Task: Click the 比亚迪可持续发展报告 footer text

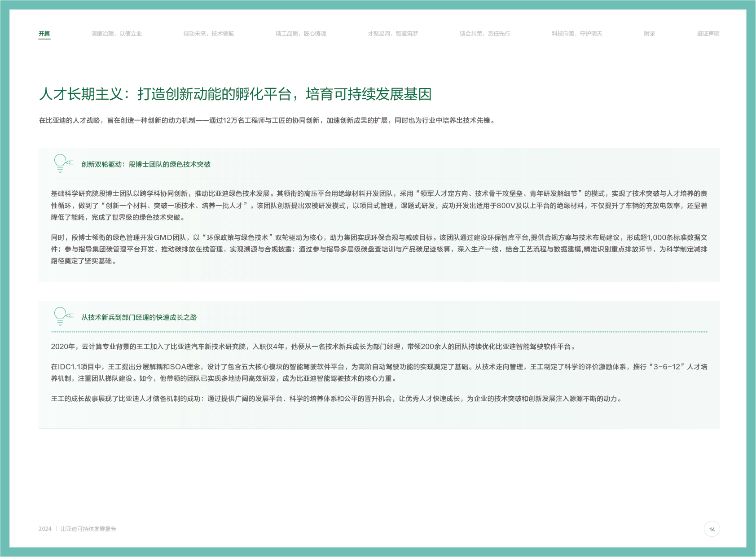Action: pyautogui.click(x=88, y=529)
